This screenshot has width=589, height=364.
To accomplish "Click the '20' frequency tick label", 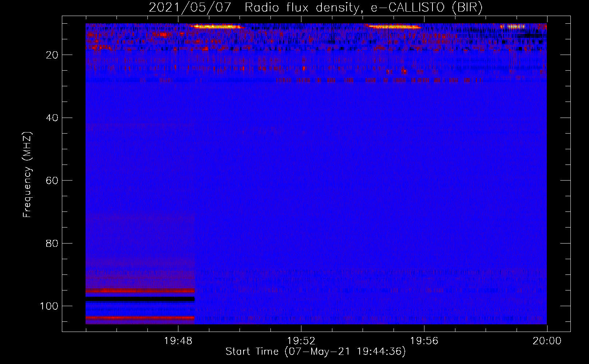I will pos(52,55).
